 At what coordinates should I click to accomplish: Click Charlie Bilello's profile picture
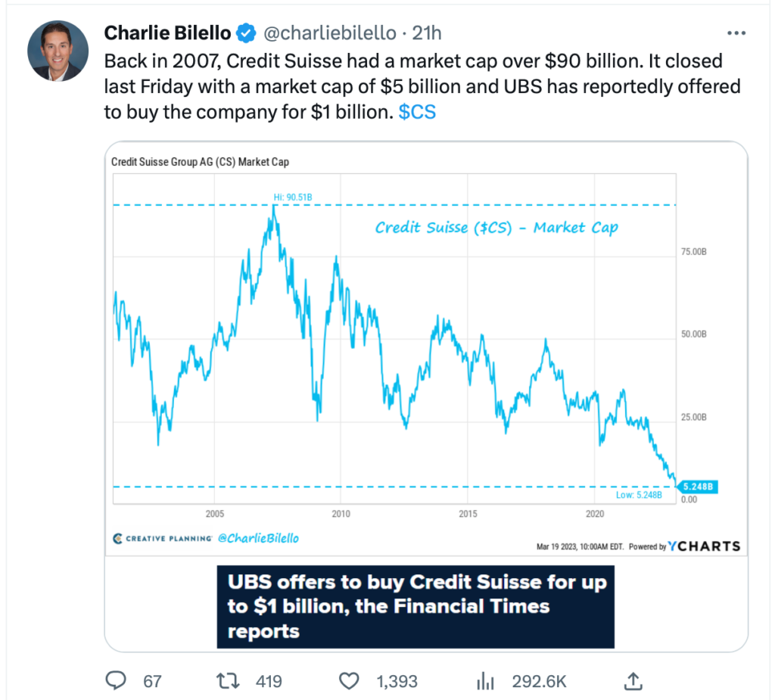[58, 51]
